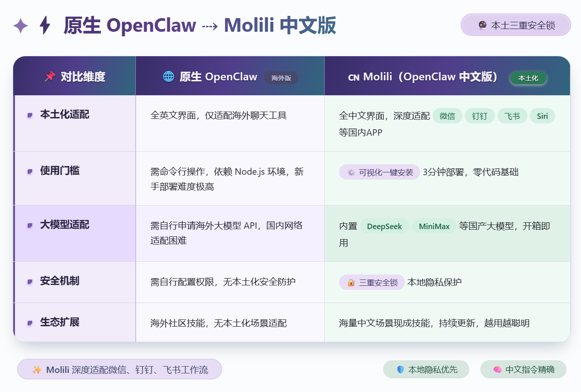Click the gear icon in 可视化一键安装 pill
The width and height of the screenshot is (581, 392).
[351, 172]
